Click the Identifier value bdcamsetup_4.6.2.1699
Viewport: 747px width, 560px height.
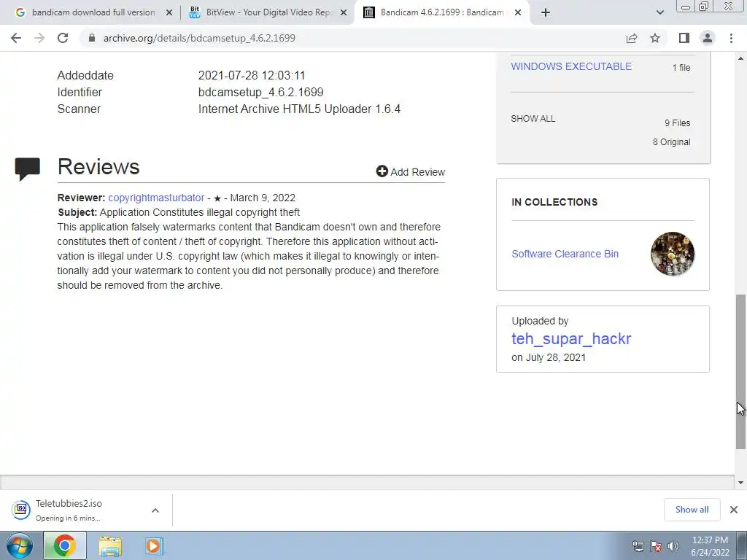pyautogui.click(x=260, y=92)
